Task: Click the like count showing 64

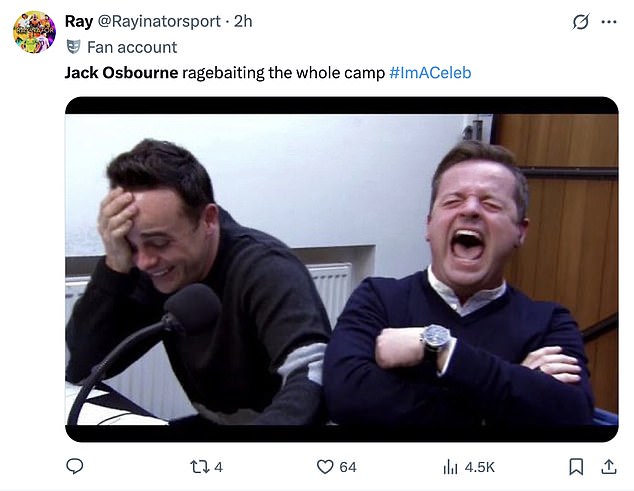Action: point(348,467)
